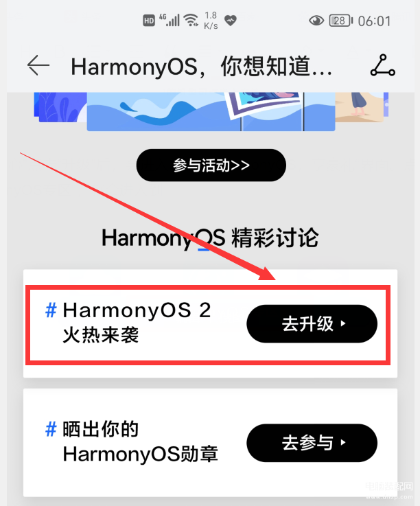This screenshot has width=420, height=506.
Task: Tap the back arrow icon
Action: point(38,65)
